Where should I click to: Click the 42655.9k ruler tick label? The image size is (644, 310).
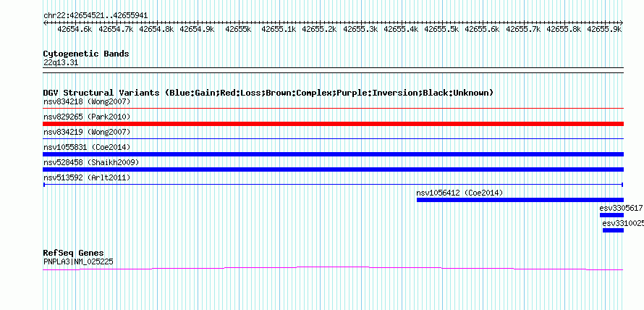pos(605,29)
